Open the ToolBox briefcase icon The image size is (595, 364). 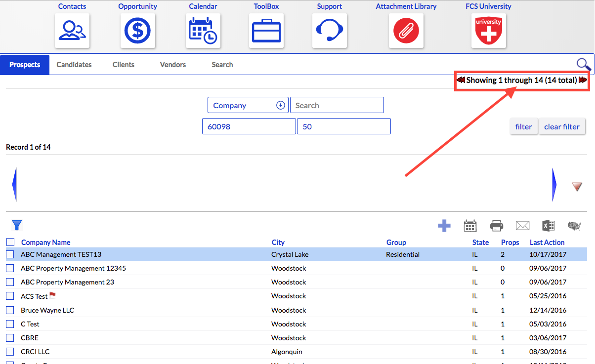click(266, 31)
